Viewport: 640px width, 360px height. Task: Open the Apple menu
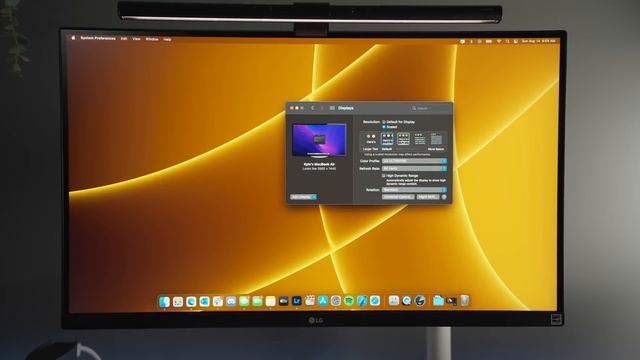click(73, 38)
